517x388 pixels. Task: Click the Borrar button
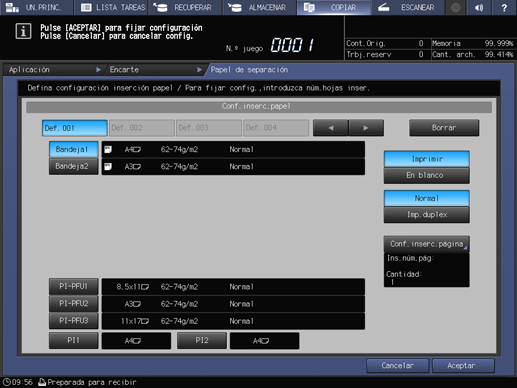pyautogui.click(x=444, y=128)
